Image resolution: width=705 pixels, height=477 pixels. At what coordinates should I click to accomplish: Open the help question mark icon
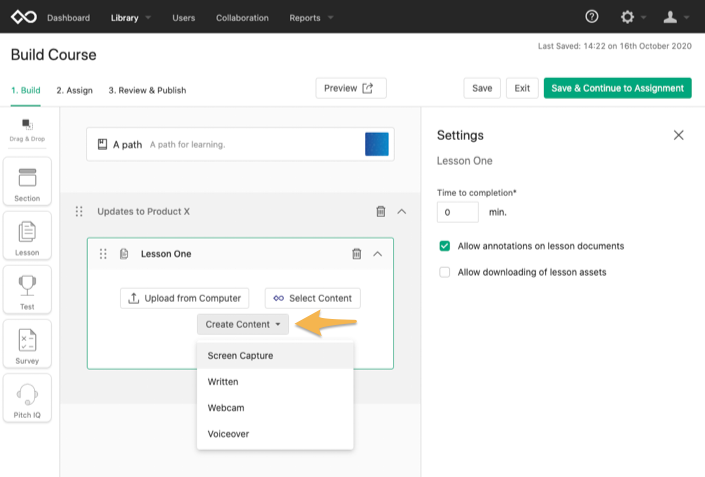pyautogui.click(x=592, y=17)
